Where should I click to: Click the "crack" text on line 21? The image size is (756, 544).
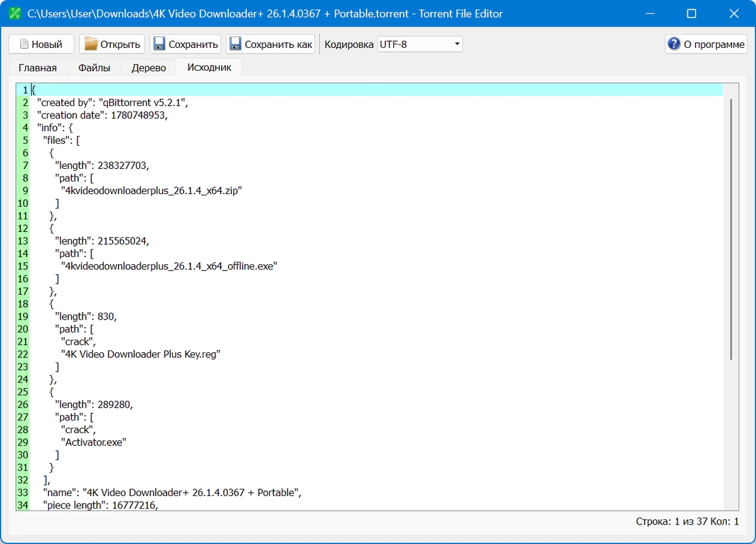tap(79, 342)
